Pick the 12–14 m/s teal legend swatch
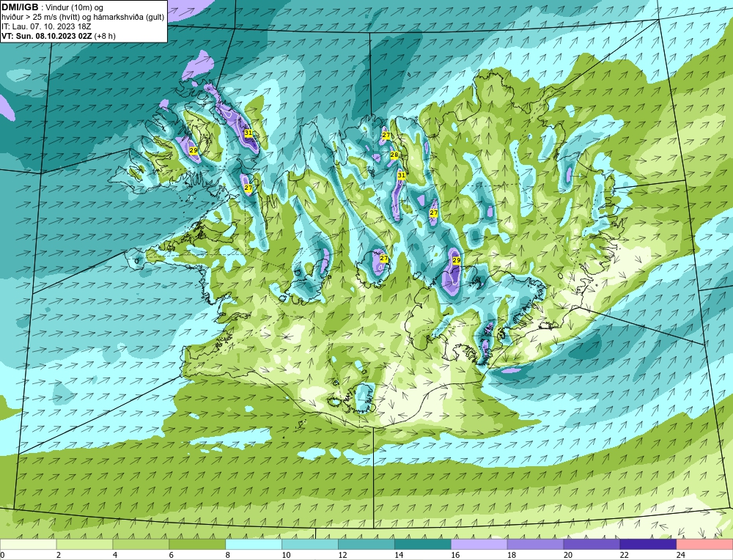733x560 pixels. coord(366,545)
